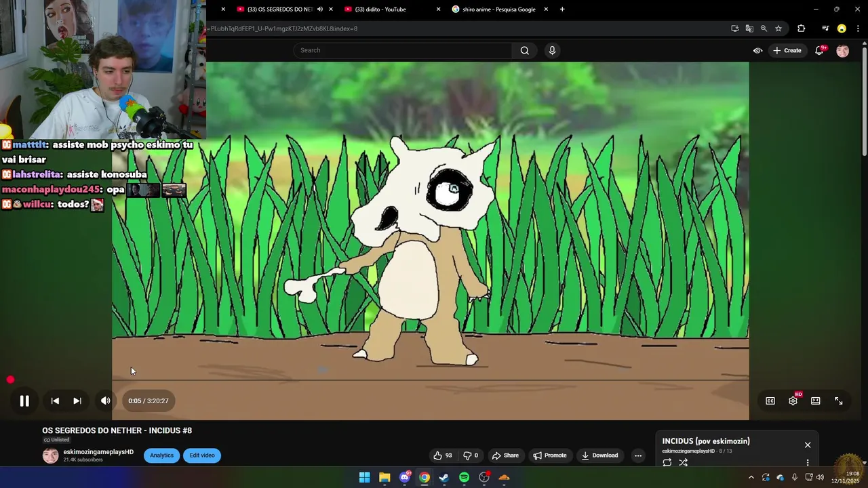The image size is (868, 488).
Task: Skip to the next playlist video
Action: pos(77,401)
